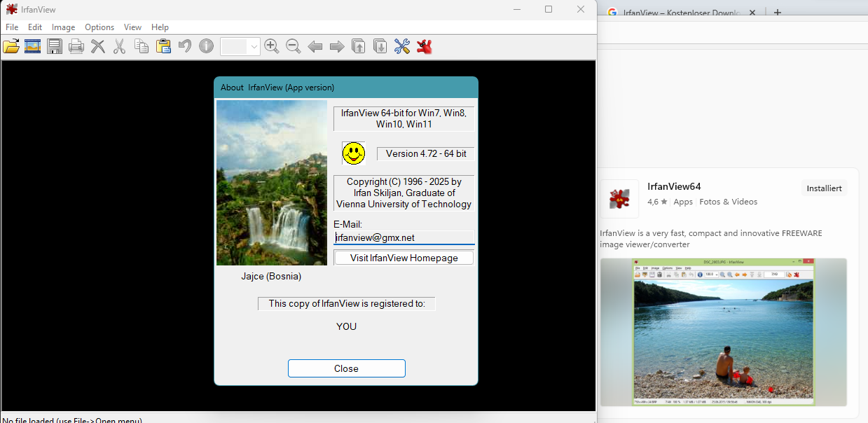The height and width of the screenshot is (423, 868).
Task: Click IrfanView logo in title bar
Action: (x=11, y=9)
